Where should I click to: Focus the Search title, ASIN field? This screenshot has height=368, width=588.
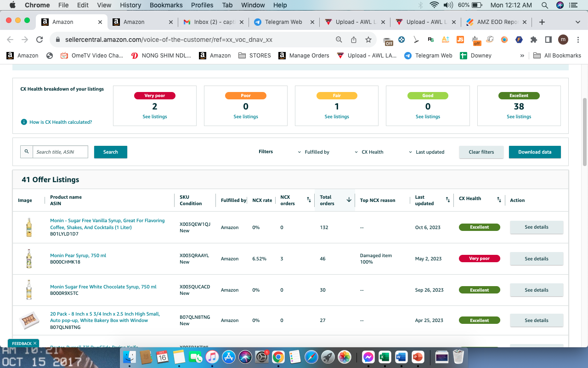(x=60, y=152)
